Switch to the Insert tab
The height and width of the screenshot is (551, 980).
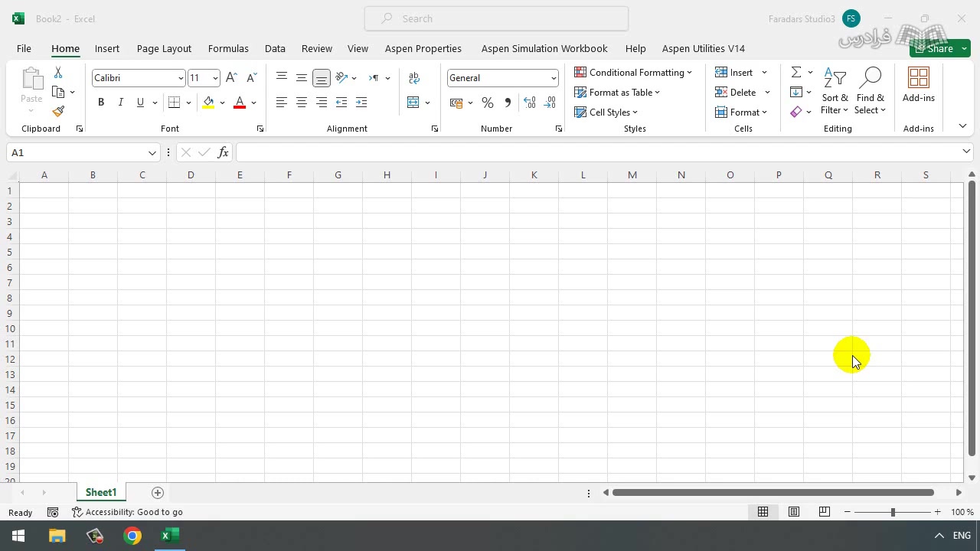107,48
